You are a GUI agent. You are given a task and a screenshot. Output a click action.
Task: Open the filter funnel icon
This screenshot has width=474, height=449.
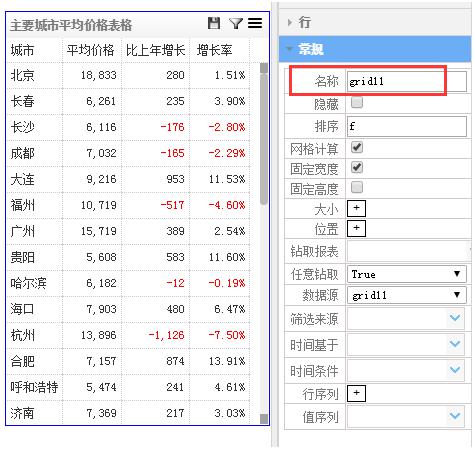pyautogui.click(x=236, y=23)
